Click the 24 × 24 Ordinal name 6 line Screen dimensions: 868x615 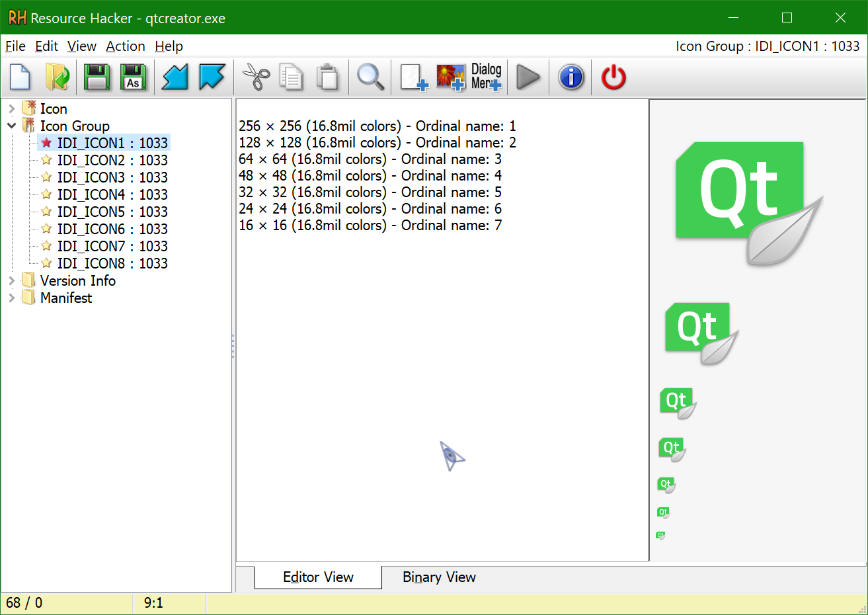coord(370,208)
